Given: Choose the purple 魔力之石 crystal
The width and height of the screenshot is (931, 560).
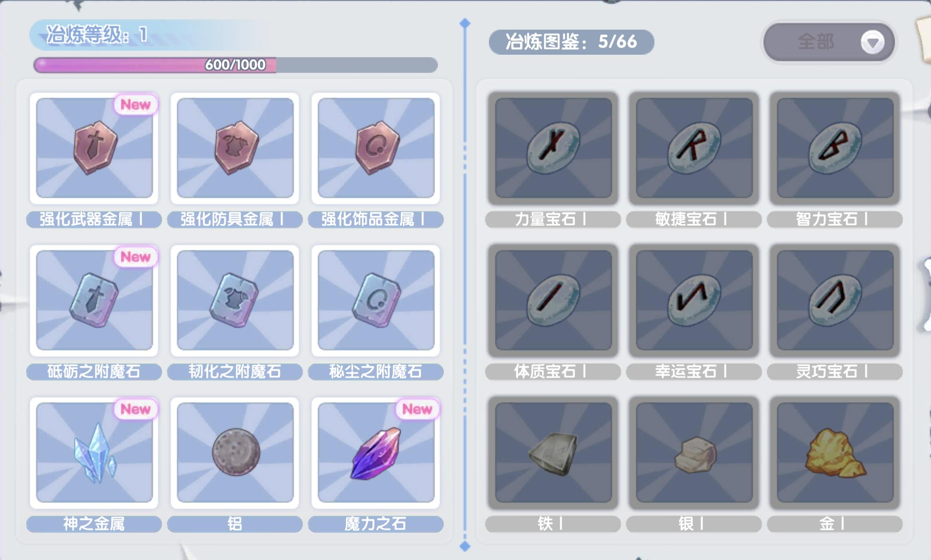Looking at the screenshot, I should click(x=376, y=453).
